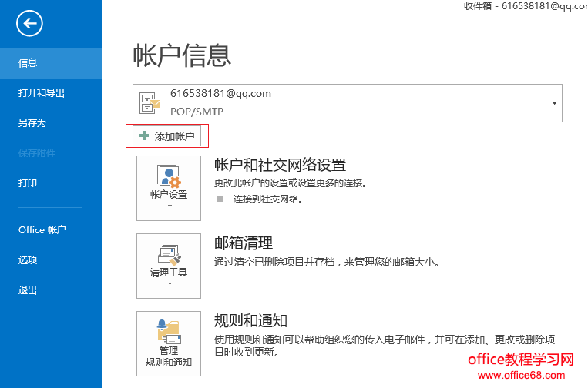Click the mailbox cleanup broom icon
588x388 pixels.
click(170, 255)
